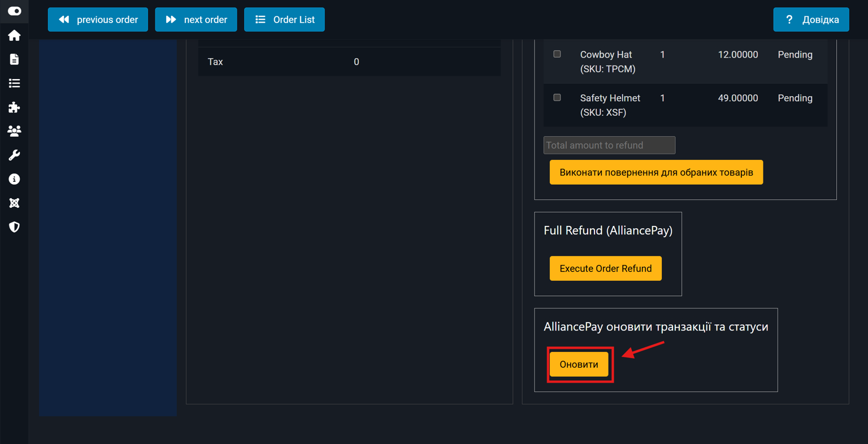This screenshot has width=868, height=444.
Task: Click the Joomla logo icon in sidebar
Action: point(14,203)
